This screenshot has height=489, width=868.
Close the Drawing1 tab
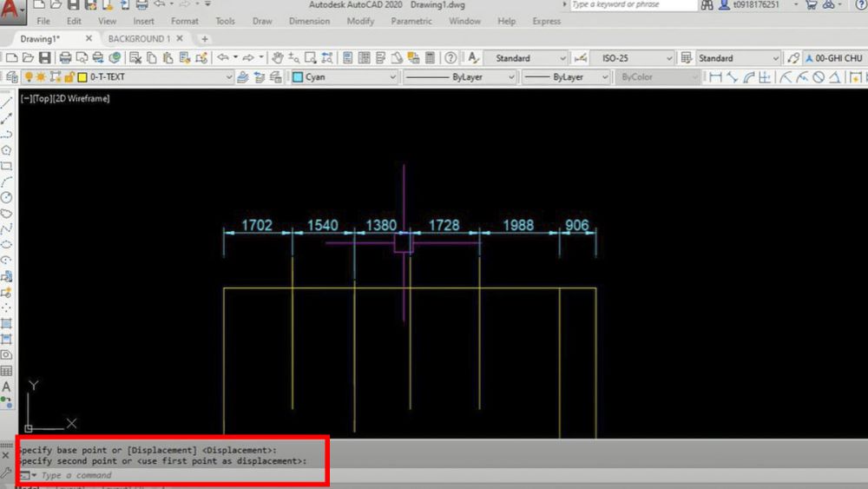(89, 38)
